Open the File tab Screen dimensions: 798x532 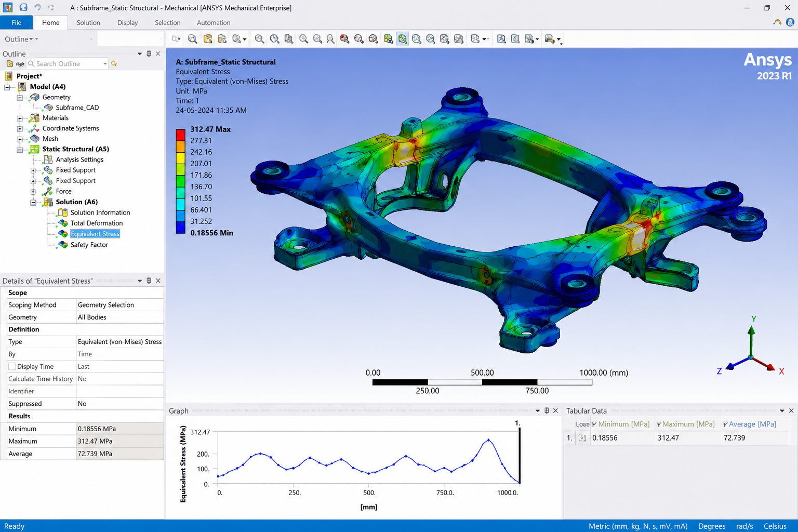coord(17,22)
